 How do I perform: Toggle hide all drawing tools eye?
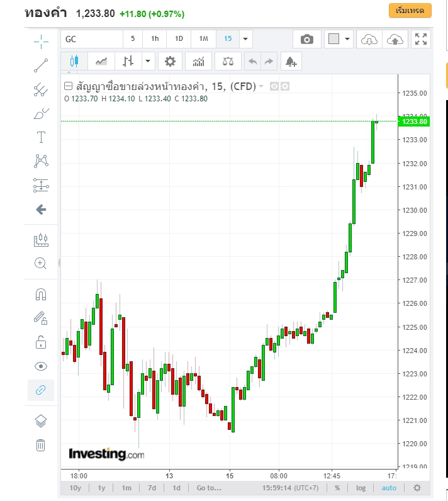point(41,366)
